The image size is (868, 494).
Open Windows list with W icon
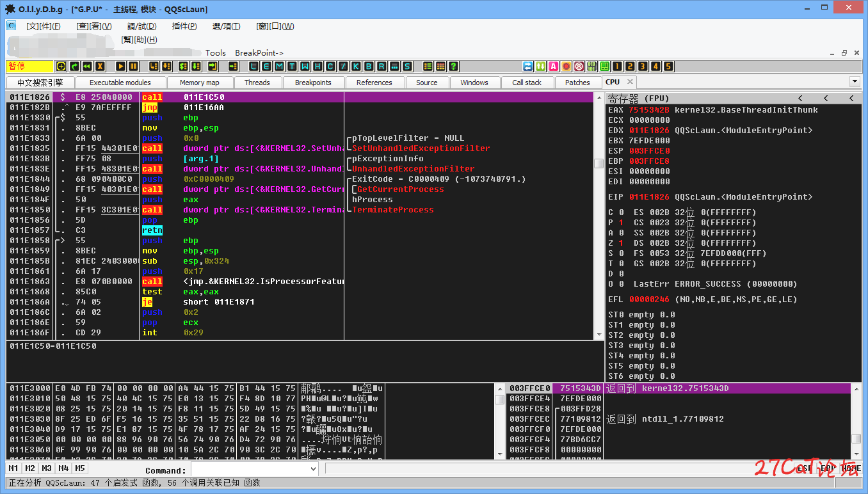[x=305, y=67]
